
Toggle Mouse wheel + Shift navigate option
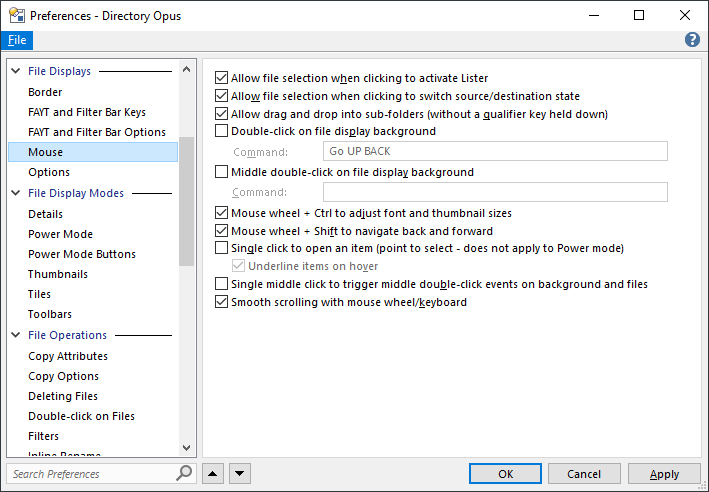point(221,231)
